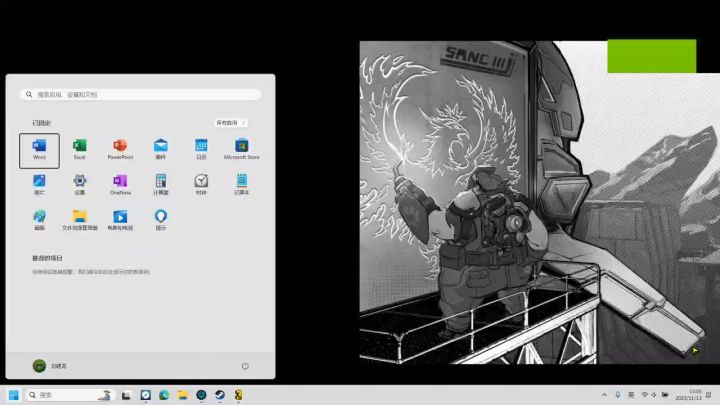Open network settings from Wi-Fi tray icon
The width and height of the screenshot is (720, 405).
pos(645,395)
